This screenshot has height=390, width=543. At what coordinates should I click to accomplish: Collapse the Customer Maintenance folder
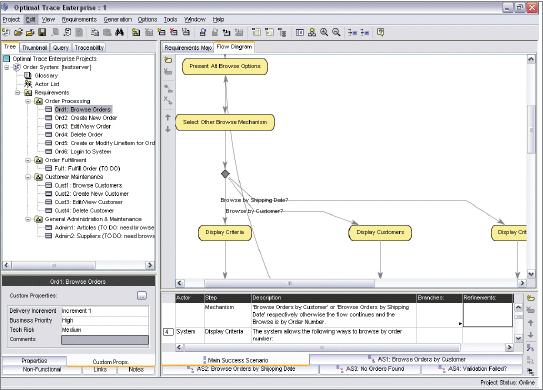coord(28,177)
